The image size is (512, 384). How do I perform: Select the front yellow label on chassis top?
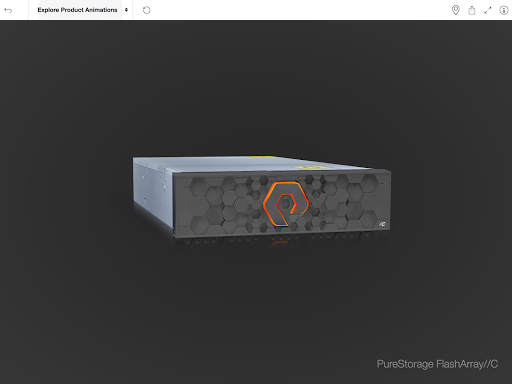[x=310, y=167]
